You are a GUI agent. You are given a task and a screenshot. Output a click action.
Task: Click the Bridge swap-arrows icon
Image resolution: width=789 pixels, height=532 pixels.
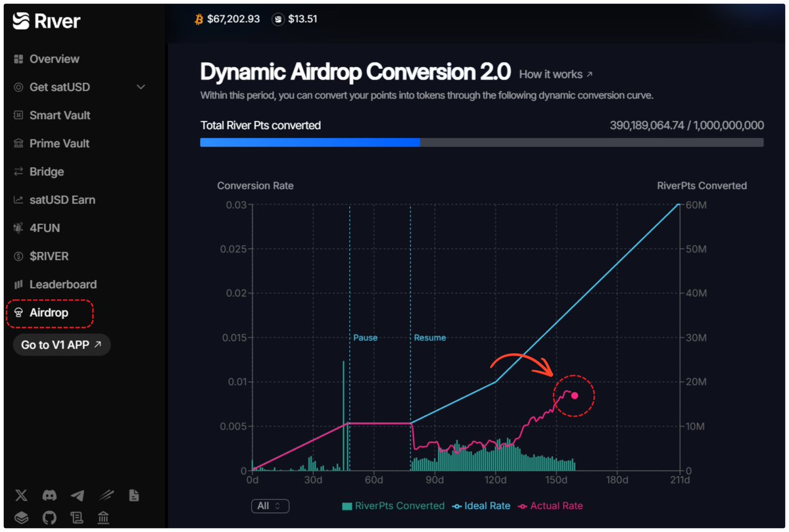pyautogui.click(x=18, y=172)
